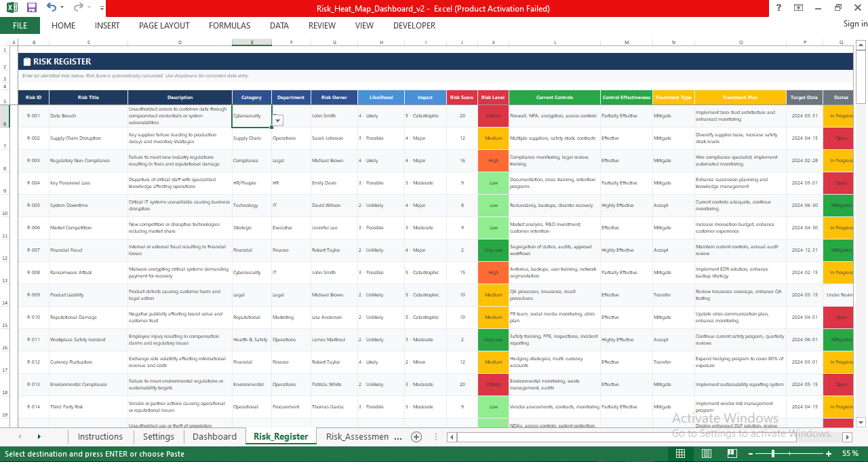
Task: Open Ribbon Display Options button
Action: (x=798, y=8)
